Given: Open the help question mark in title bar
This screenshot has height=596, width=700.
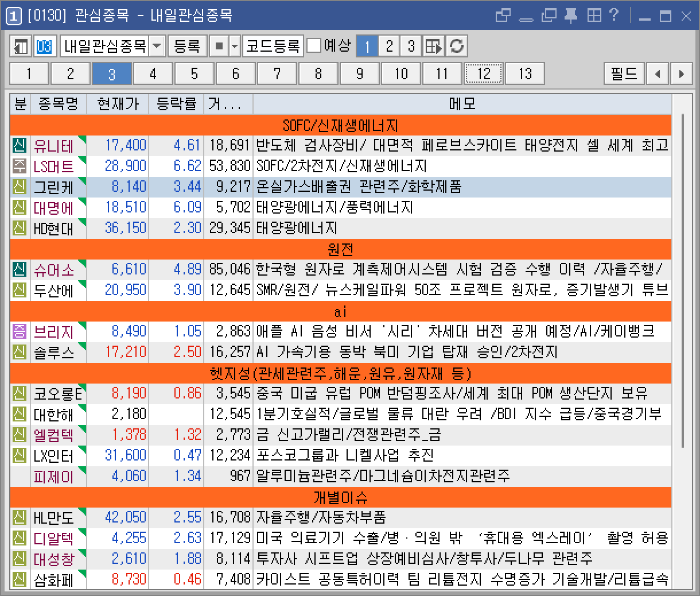Looking at the screenshot, I should (x=615, y=16).
